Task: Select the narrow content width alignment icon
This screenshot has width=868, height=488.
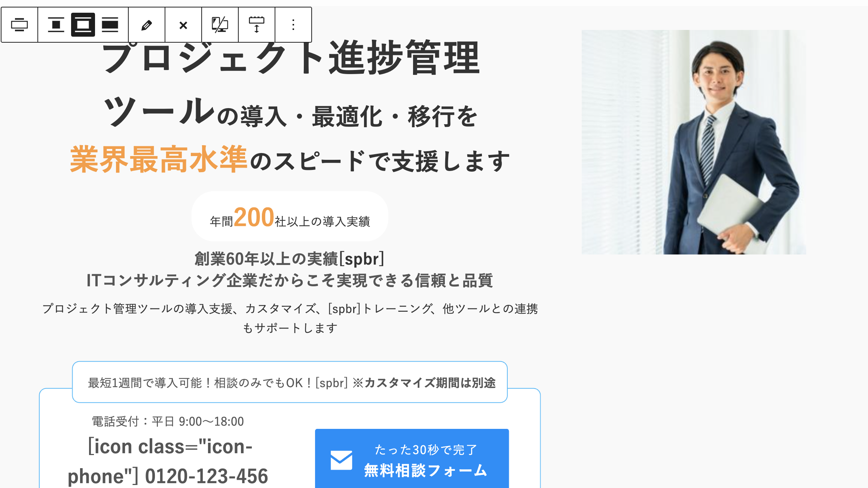Action: [x=56, y=25]
